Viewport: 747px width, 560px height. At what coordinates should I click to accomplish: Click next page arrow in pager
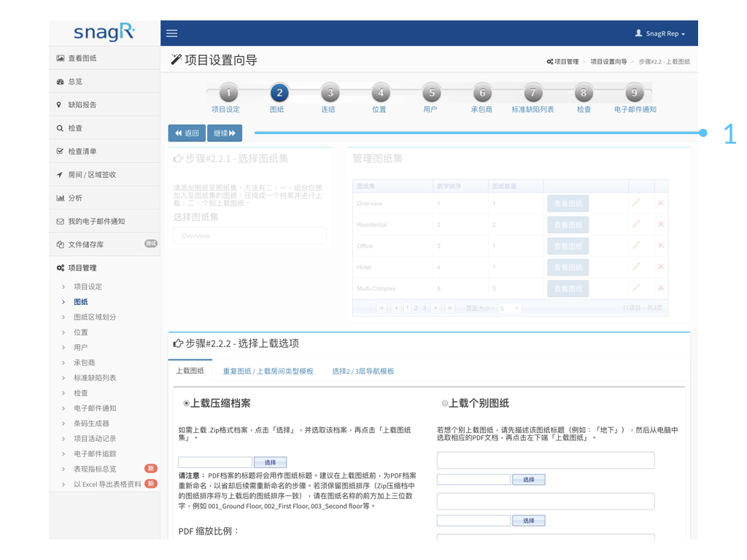tap(436, 308)
